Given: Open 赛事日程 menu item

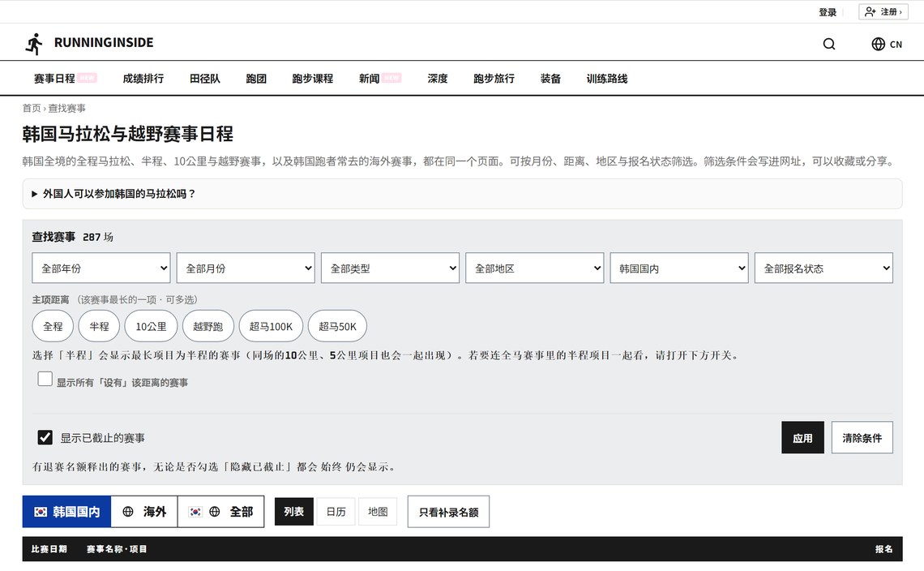Looking at the screenshot, I should (x=54, y=79).
